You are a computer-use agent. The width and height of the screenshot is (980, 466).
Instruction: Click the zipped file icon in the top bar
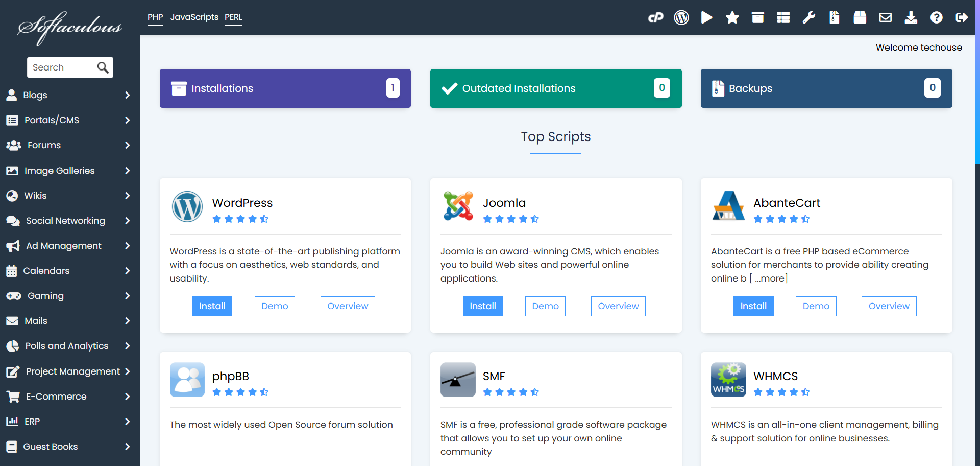click(x=835, y=18)
